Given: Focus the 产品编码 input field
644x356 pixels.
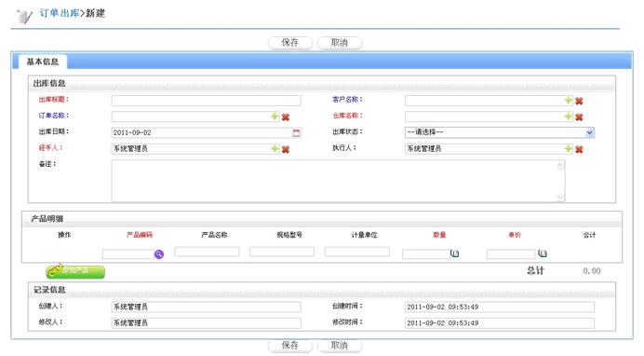Looking at the screenshot, I should tap(128, 254).
